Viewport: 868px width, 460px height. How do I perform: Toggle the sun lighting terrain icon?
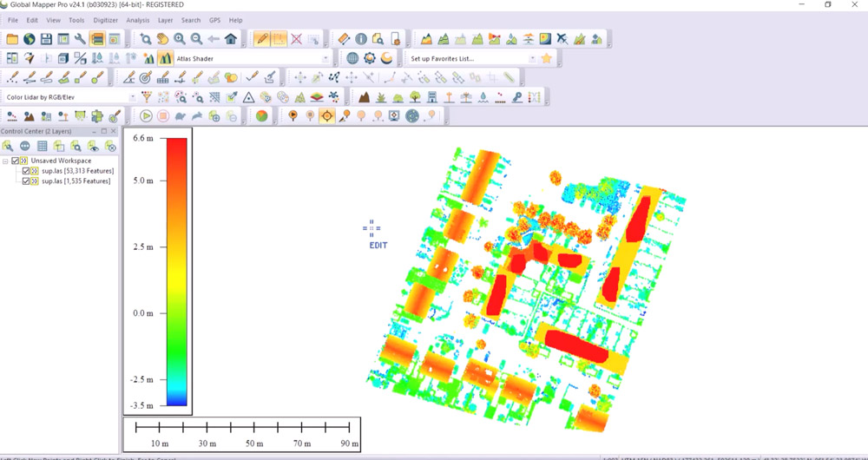(148, 58)
